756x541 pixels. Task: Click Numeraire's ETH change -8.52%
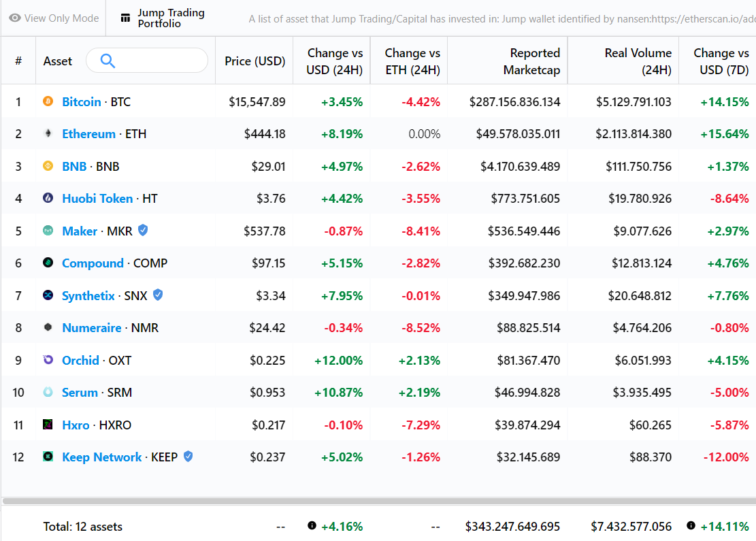[421, 328]
